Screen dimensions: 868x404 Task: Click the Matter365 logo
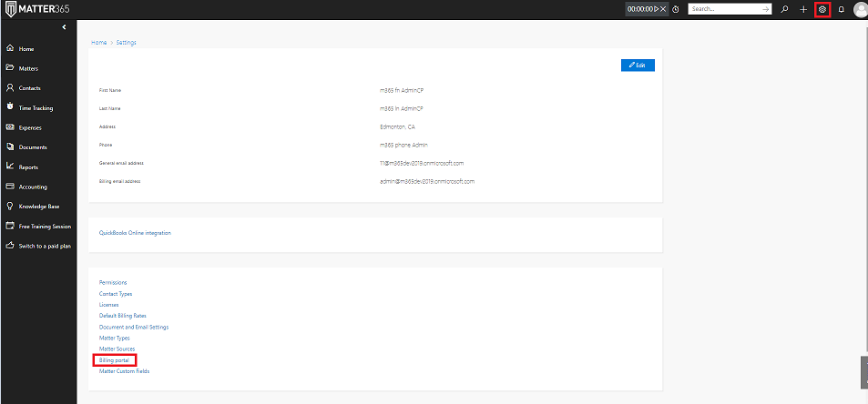click(x=37, y=9)
